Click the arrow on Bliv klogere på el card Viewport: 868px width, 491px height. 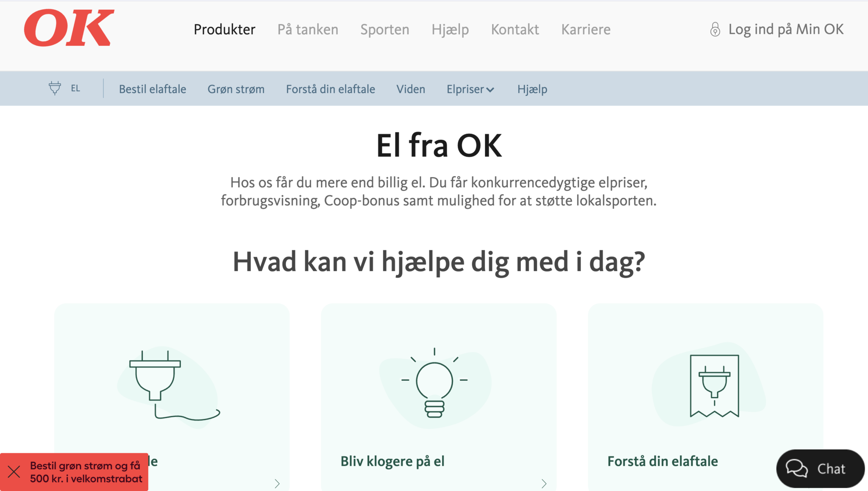click(544, 483)
